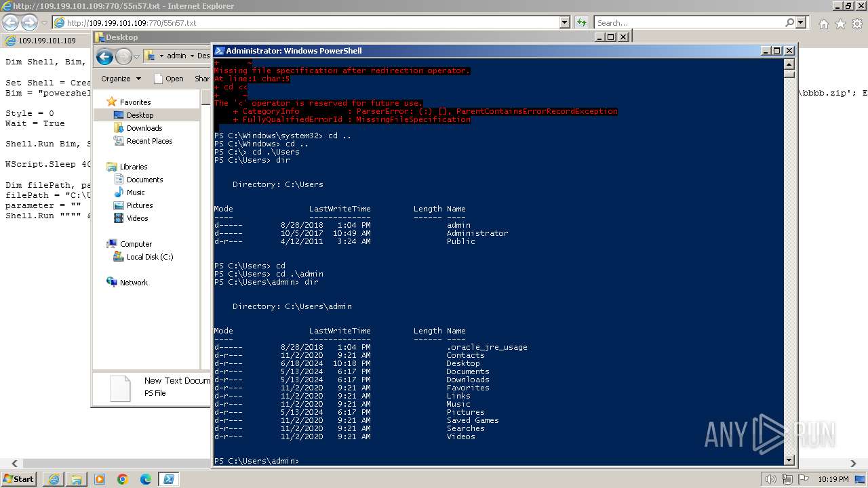Open Windows Media Player taskbar icon
868x488 pixels.
tap(100, 479)
